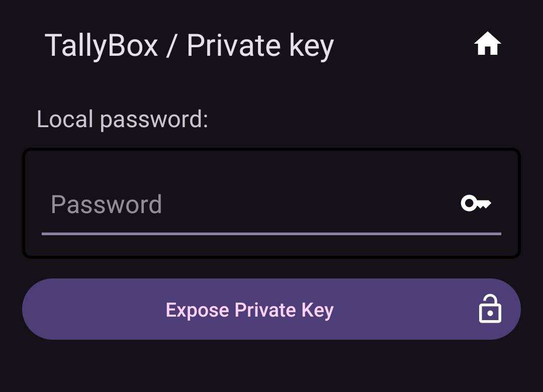Tap the Expose Private Key text label
The height and width of the screenshot is (392, 543).
coord(250,310)
